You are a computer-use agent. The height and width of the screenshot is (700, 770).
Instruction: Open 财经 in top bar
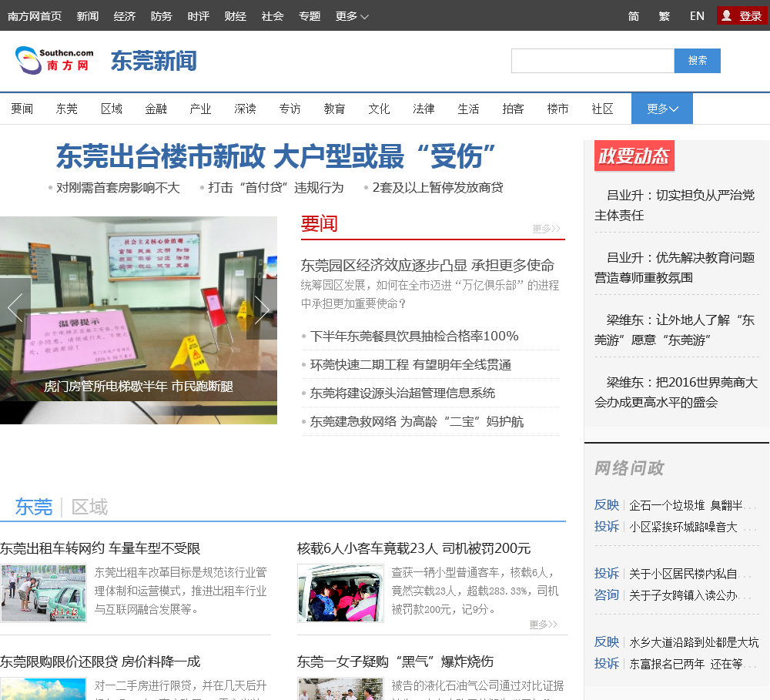tap(235, 16)
